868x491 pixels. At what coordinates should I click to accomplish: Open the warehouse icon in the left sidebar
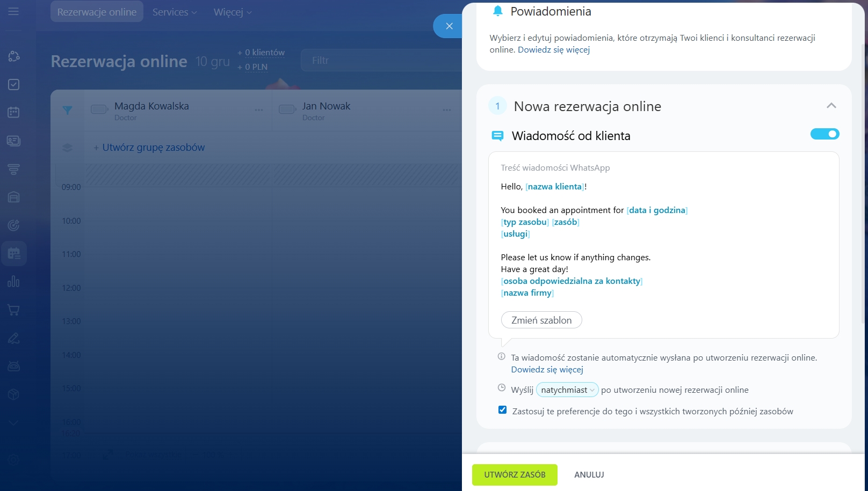14,197
